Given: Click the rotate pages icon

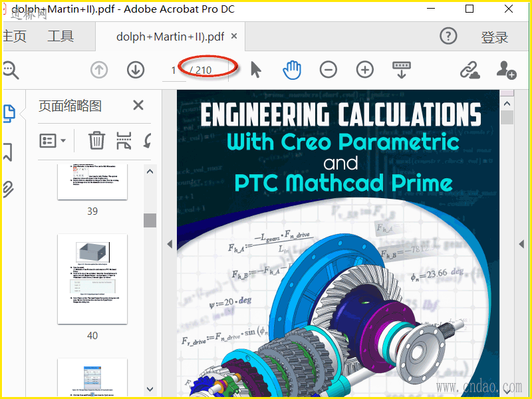Looking at the screenshot, I should [147, 140].
